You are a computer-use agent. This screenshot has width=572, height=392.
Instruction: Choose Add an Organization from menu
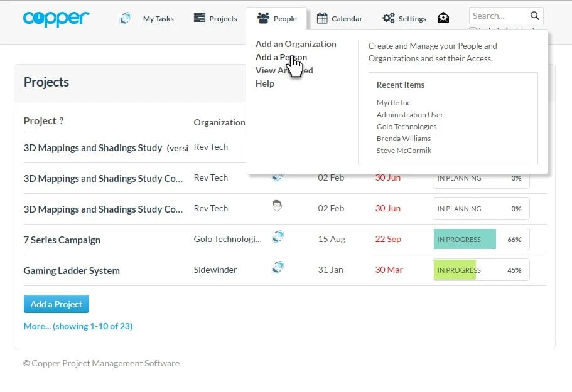pyautogui.click(x=296, y=44)
